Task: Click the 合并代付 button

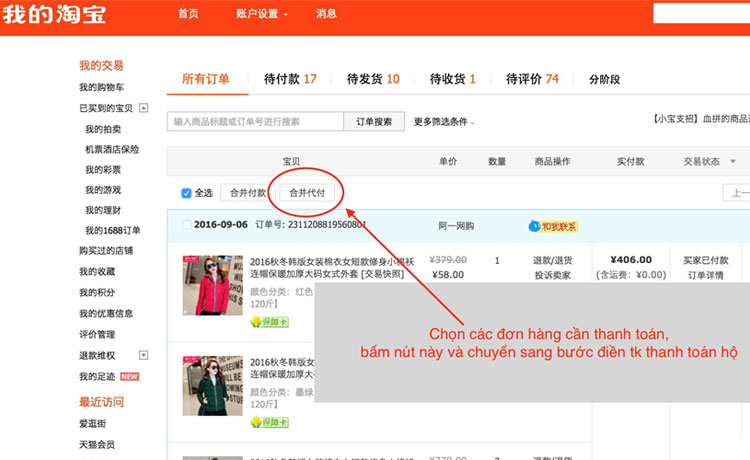Action: click(307, 193)
